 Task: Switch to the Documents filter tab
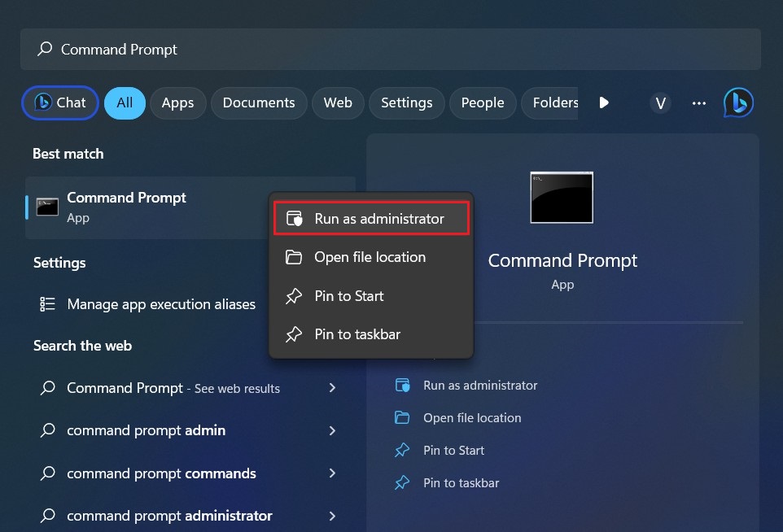pos(259,102)
